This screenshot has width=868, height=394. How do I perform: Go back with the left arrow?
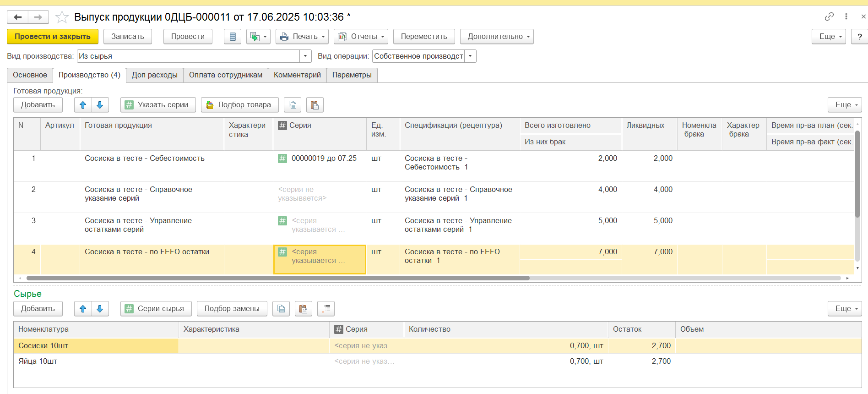(18, 17)
